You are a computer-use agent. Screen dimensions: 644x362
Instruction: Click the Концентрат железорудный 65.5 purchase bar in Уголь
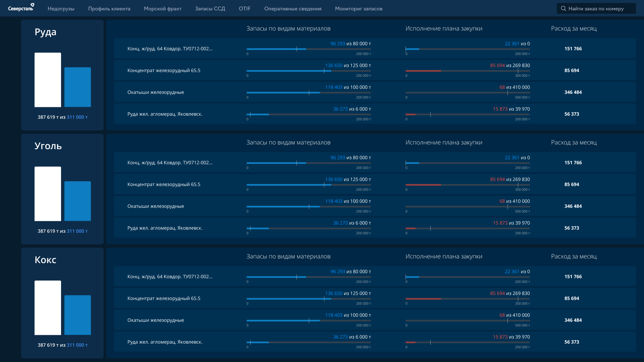point(468,185)
